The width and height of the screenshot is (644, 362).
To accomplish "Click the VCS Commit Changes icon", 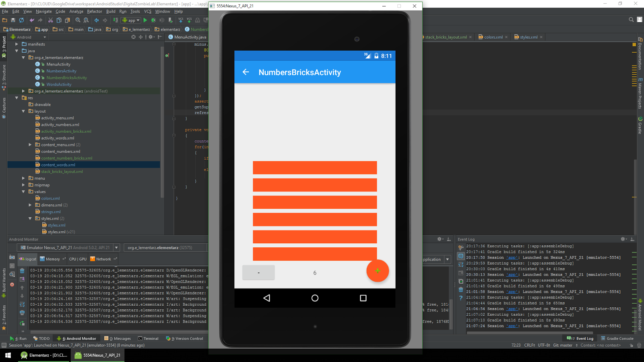I will point(189,20).
